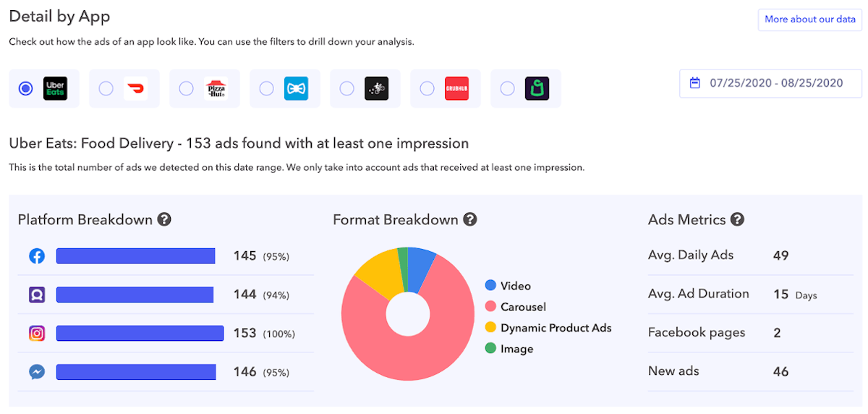Click the More about our data button

tap(809, 20)
